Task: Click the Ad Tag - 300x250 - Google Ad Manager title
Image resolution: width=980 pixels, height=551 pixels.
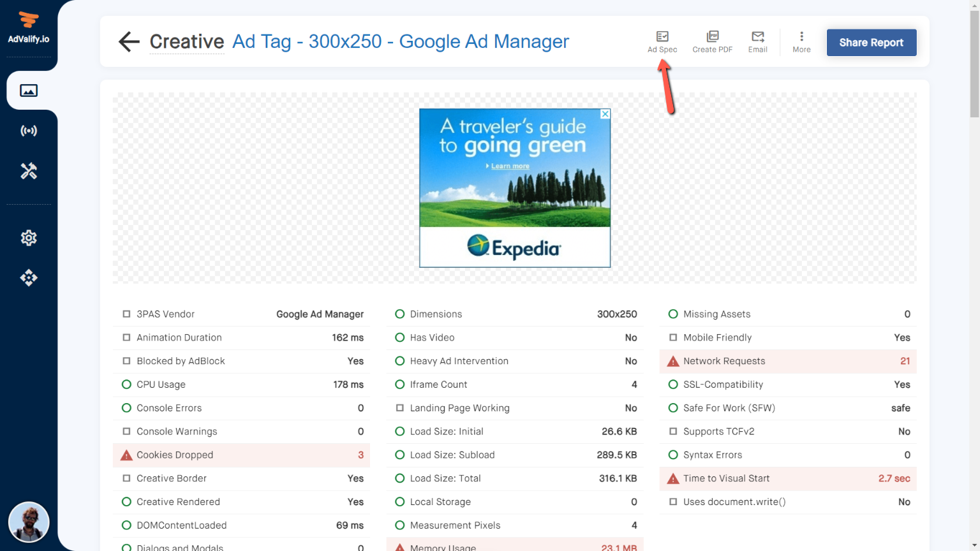Action: pyautogui.click(x=401, y=41)
